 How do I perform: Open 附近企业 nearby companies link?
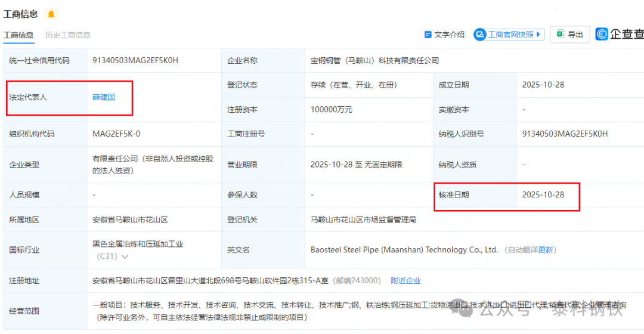click(x=406, y=280)
